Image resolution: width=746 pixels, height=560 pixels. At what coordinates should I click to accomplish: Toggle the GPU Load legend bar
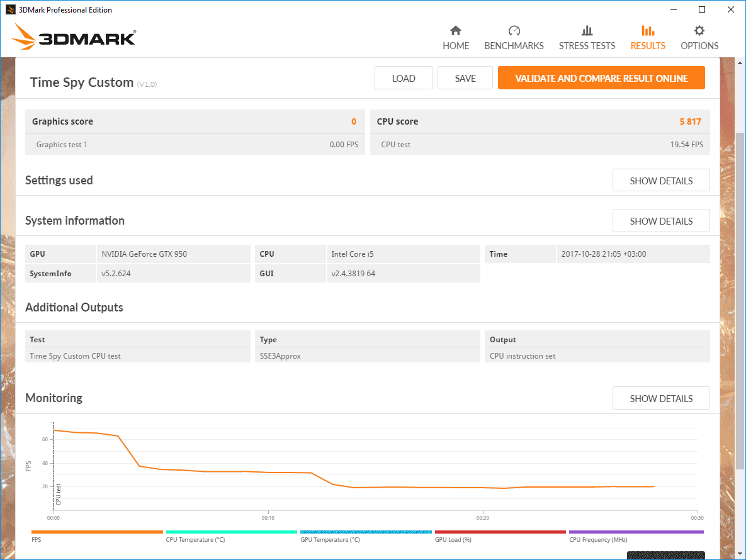point(500,532)
